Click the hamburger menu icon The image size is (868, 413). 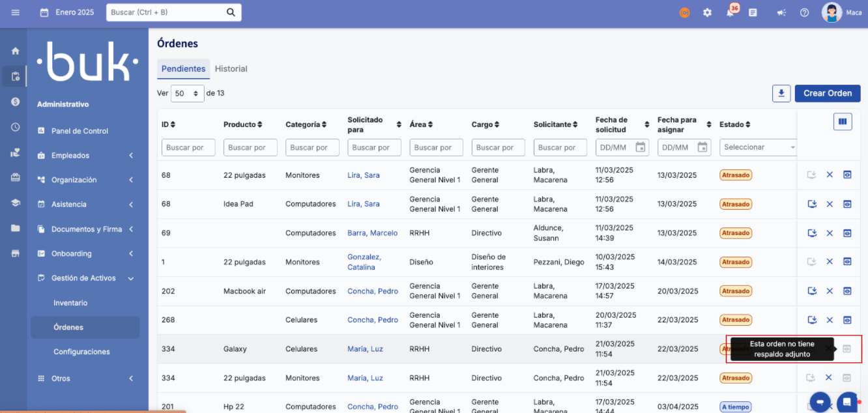click(15, 12)
